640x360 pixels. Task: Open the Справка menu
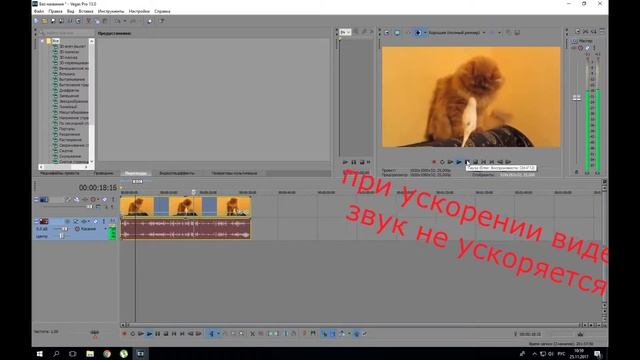162,11
